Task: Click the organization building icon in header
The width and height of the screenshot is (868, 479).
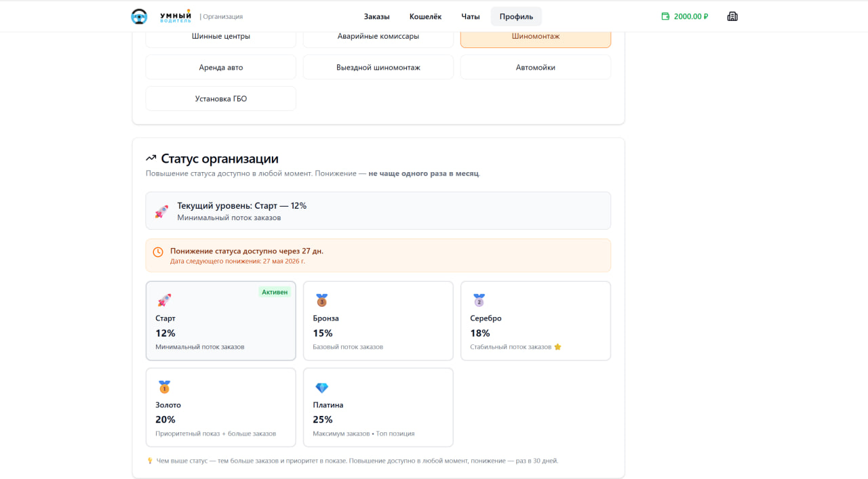Action: click(x=732, y=16)
